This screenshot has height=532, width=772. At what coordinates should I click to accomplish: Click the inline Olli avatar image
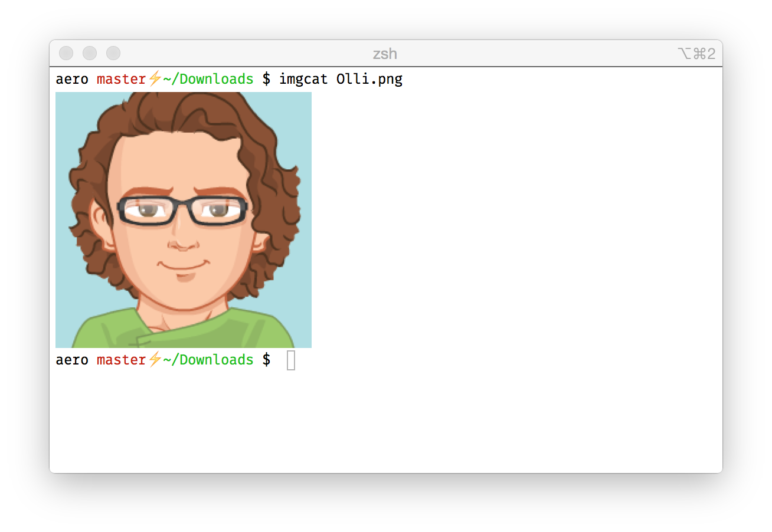[184, 220]
